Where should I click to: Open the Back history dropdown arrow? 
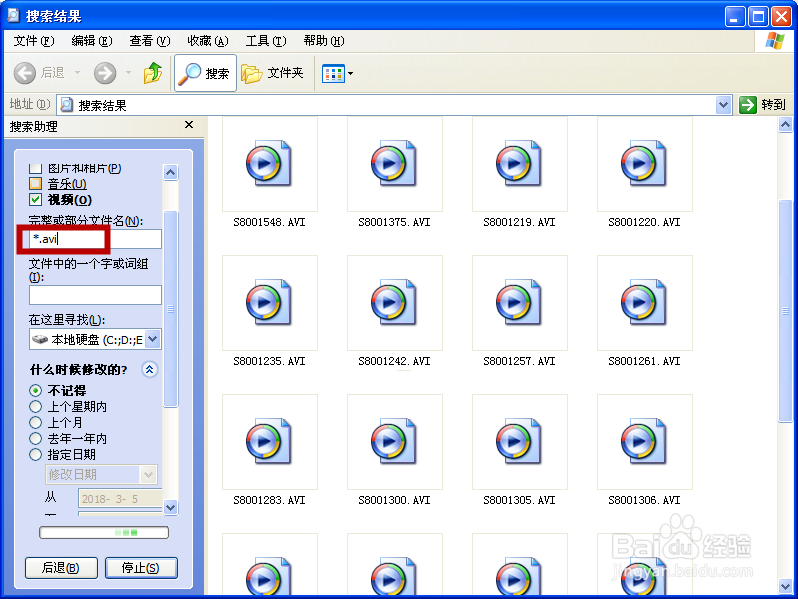(x=77, y=73)
